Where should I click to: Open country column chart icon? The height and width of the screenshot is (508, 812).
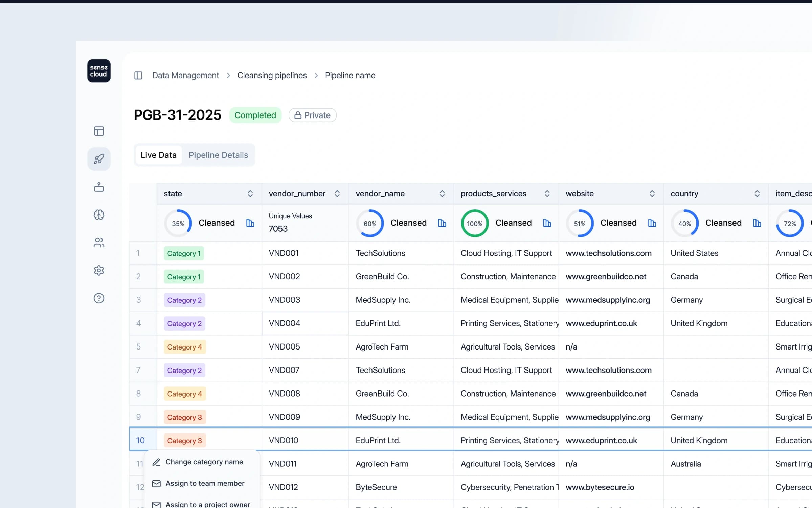pyautogui.click(x=757, y=223)
